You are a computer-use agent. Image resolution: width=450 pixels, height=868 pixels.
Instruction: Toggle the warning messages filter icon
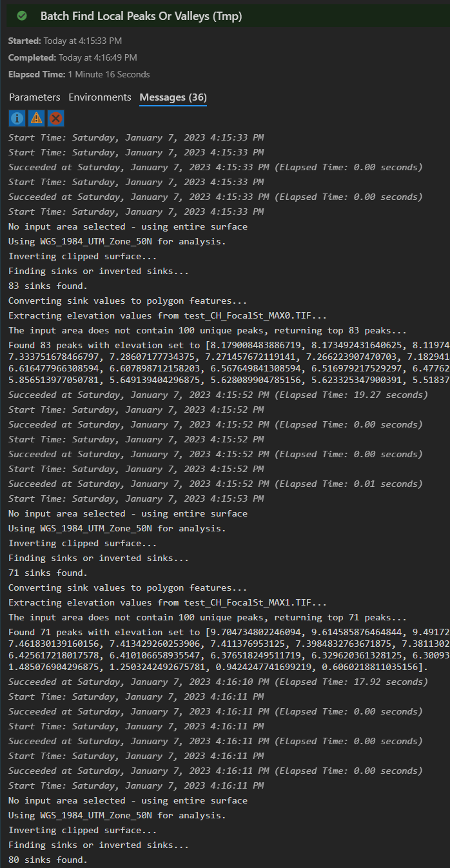[x=37, y=118]
